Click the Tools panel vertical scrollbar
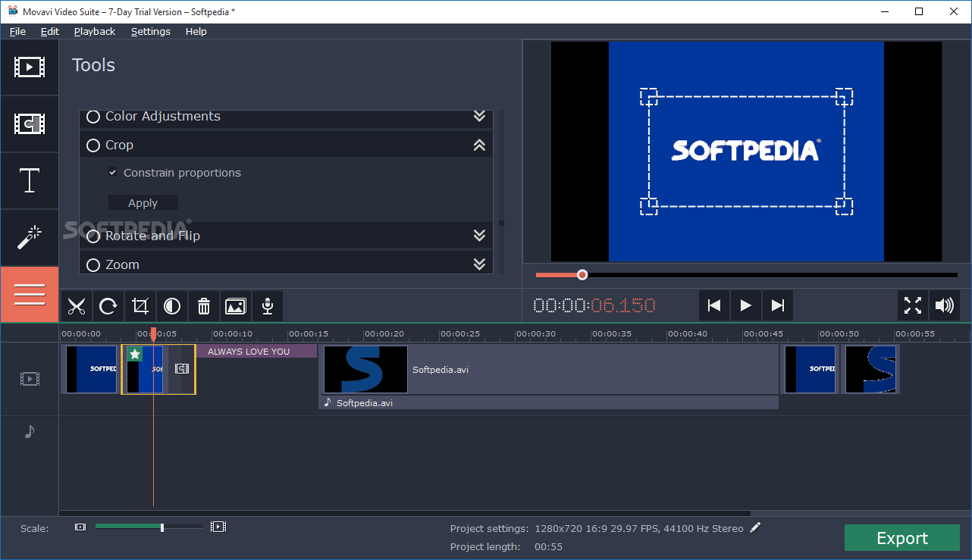The image size is (972, 560). pyautogui.click(x=501, y=223)
